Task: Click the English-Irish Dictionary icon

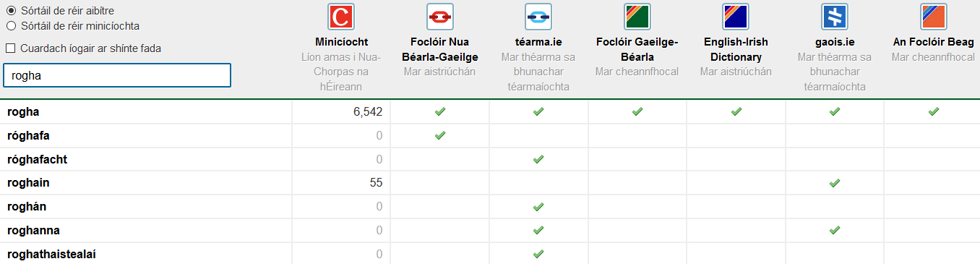Action: (736, 17)
